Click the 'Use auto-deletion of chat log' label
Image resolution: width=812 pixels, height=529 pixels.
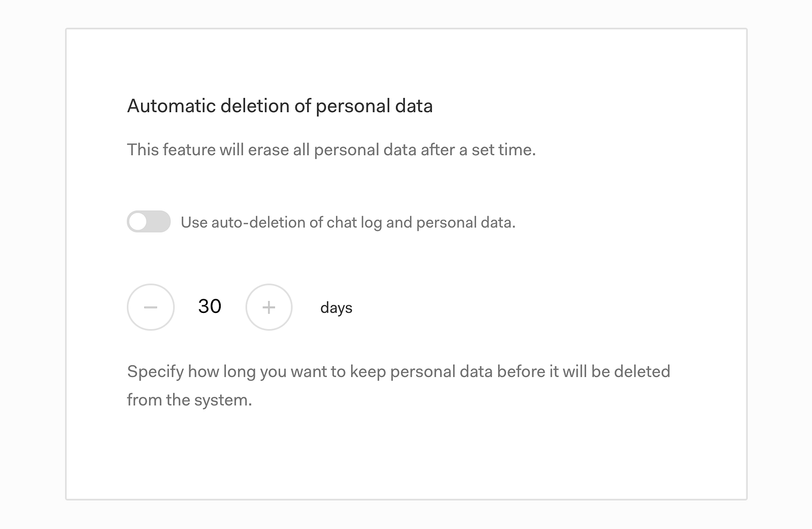pyautogui.click(x=348, y=222)
